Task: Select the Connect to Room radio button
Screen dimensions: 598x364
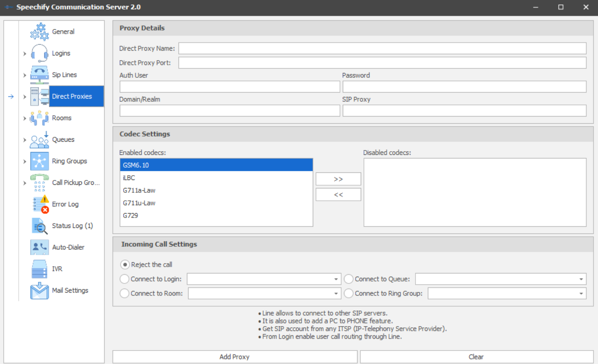Action: pos(125,293)
